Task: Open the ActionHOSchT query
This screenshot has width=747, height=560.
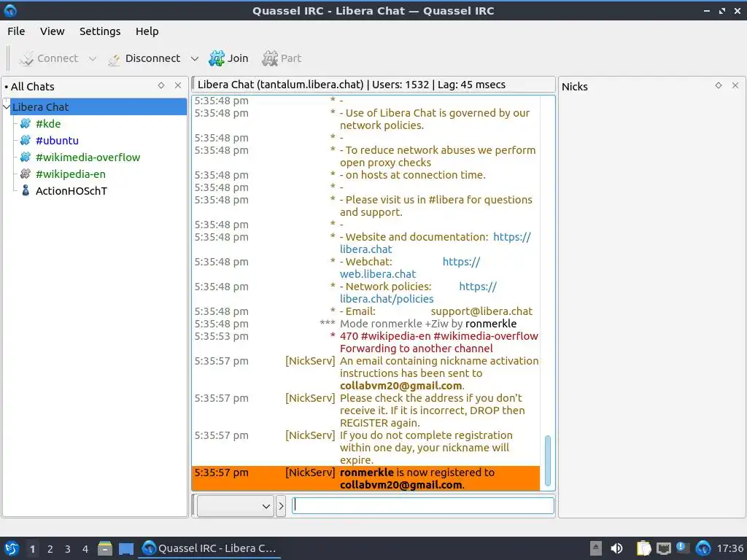Action: [x=71, y=191]
